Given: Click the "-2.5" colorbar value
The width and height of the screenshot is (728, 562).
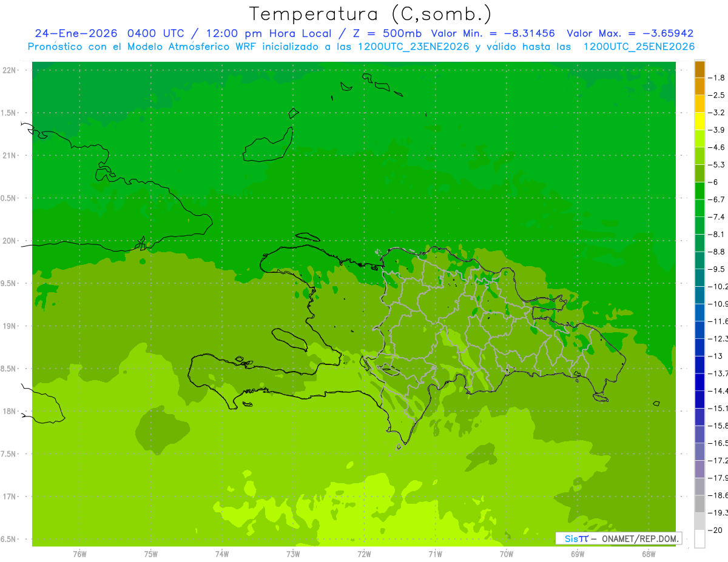Looking at the screenshot, I should point(717,95).
